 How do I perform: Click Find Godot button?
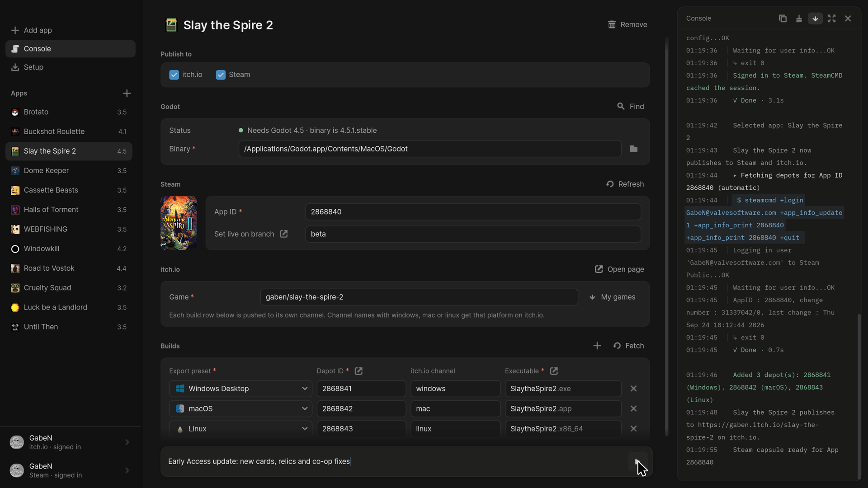point(630,107)
